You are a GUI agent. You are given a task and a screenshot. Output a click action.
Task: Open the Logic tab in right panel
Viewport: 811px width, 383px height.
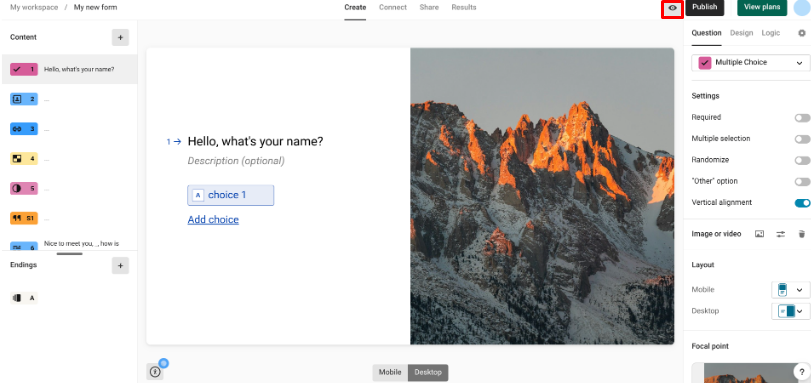tap(771, 33)
